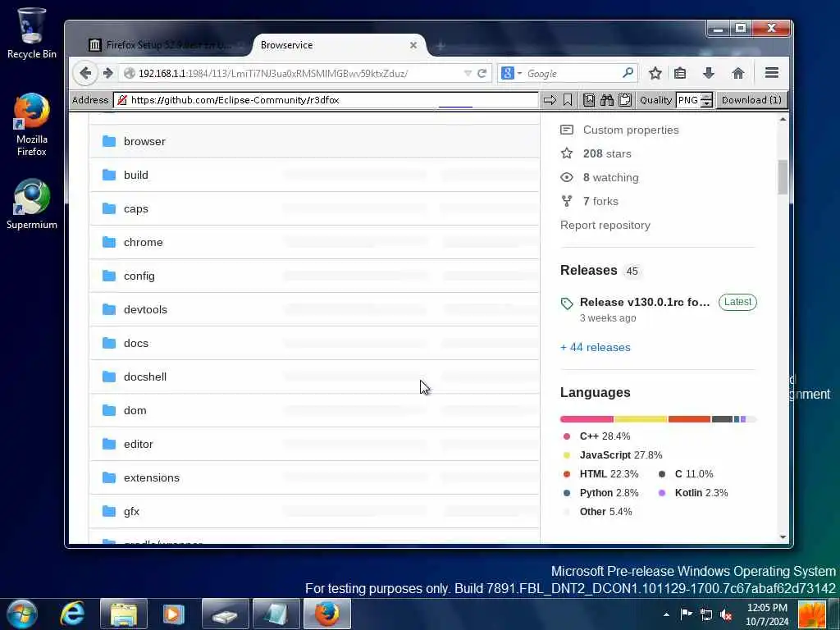Open the gfx folder
Image resolution: width=840 pixels, height=630 pixels.
[x=131, y=512]
